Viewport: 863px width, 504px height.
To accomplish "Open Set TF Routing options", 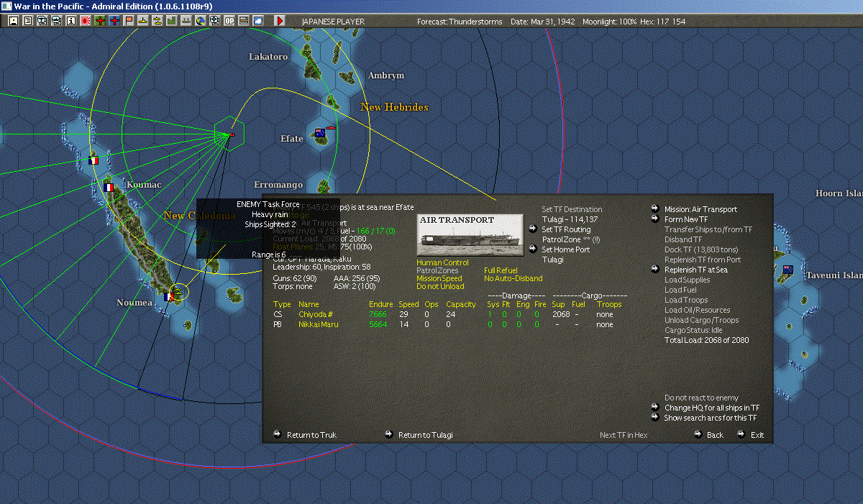I will click(566, 229).
